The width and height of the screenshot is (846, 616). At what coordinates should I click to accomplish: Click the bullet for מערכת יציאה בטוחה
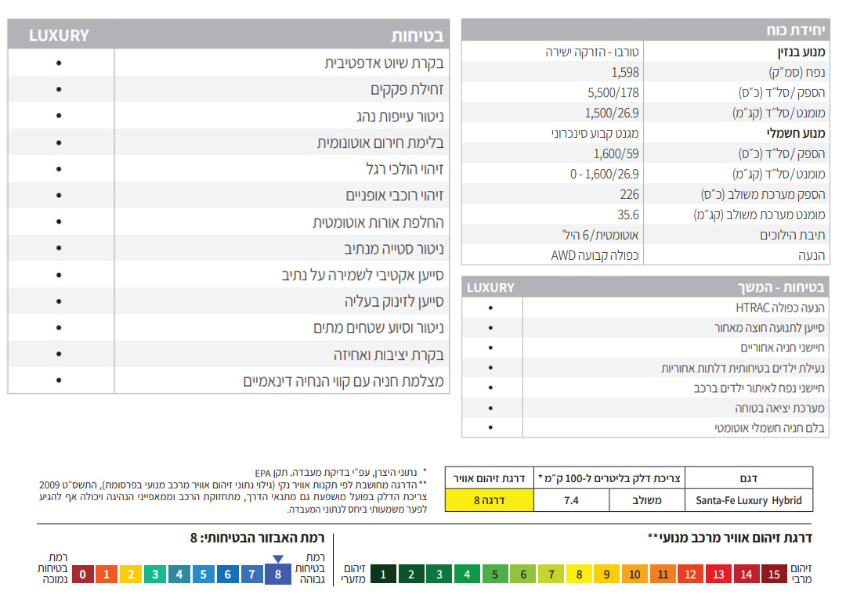(x=491, y=408)
